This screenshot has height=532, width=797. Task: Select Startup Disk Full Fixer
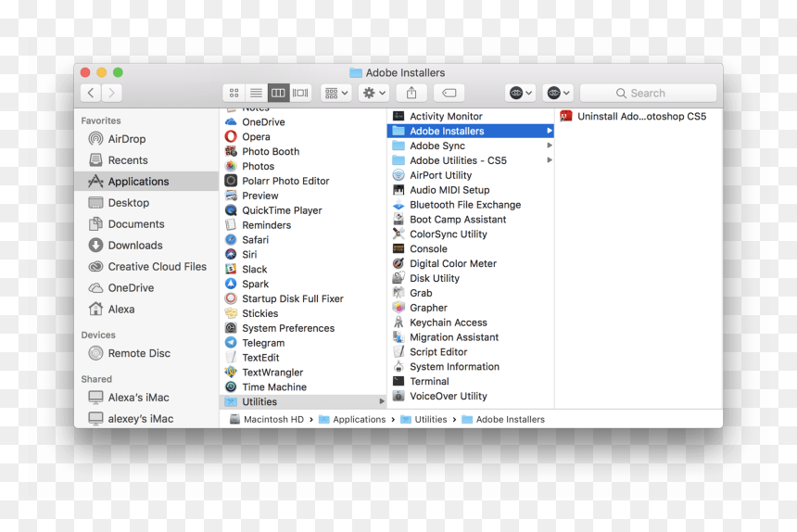(x=303, y=298)
